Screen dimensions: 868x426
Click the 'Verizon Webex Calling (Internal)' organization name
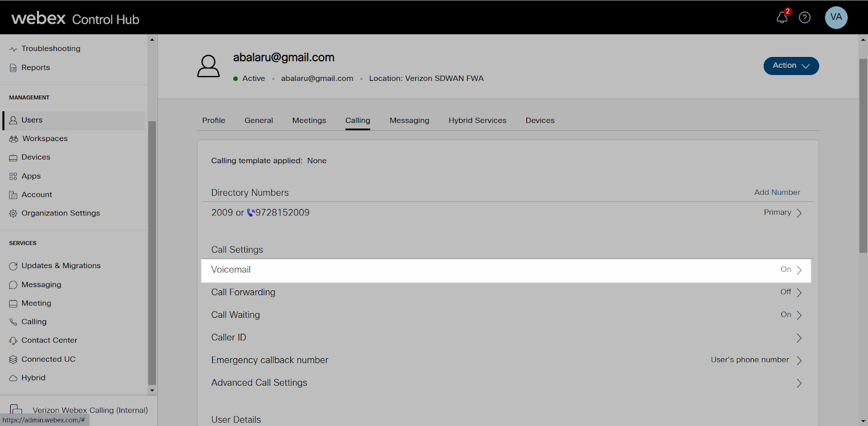point(90,410)
